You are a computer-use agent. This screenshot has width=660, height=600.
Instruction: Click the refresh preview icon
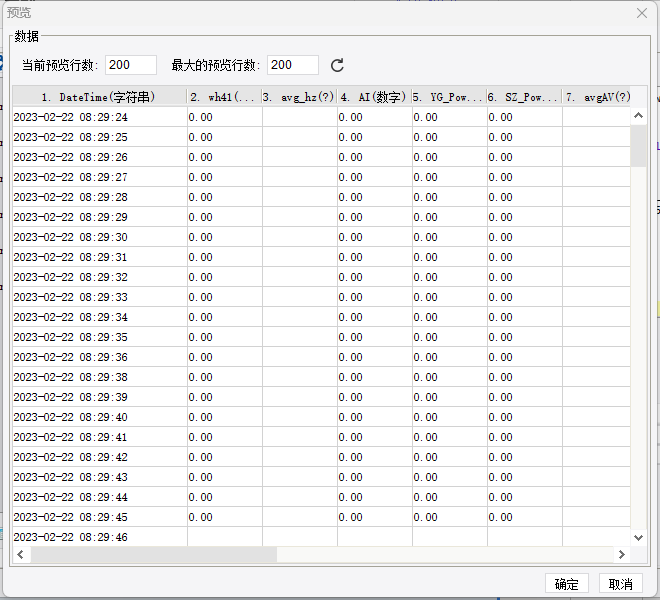pos(337,65)
